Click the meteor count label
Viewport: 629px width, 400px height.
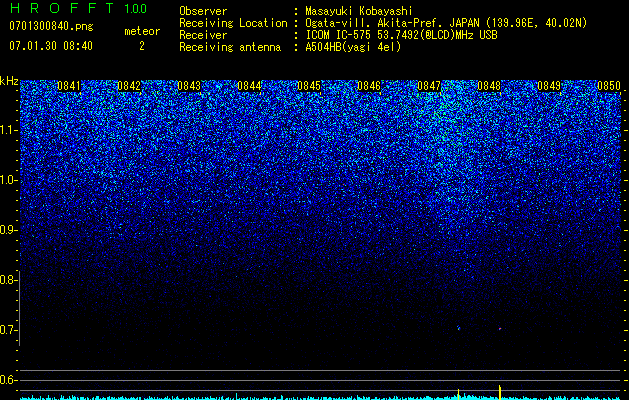(x=142, y=31)
